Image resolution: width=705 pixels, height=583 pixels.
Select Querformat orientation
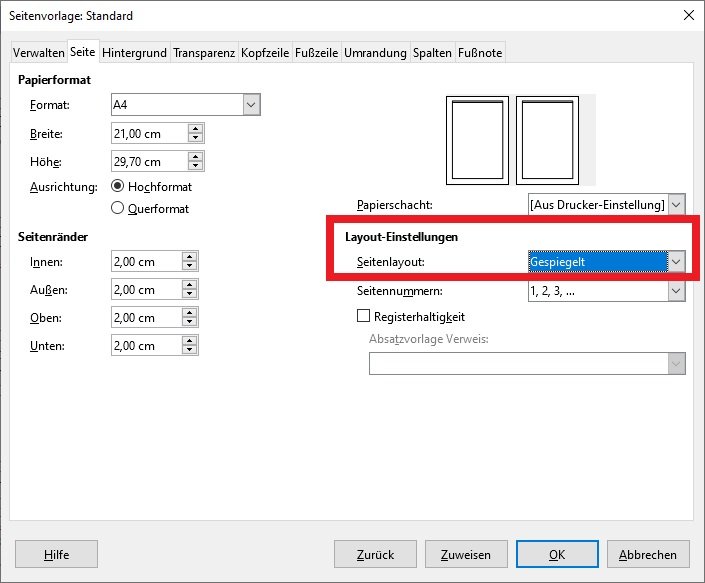pos(118,208)
